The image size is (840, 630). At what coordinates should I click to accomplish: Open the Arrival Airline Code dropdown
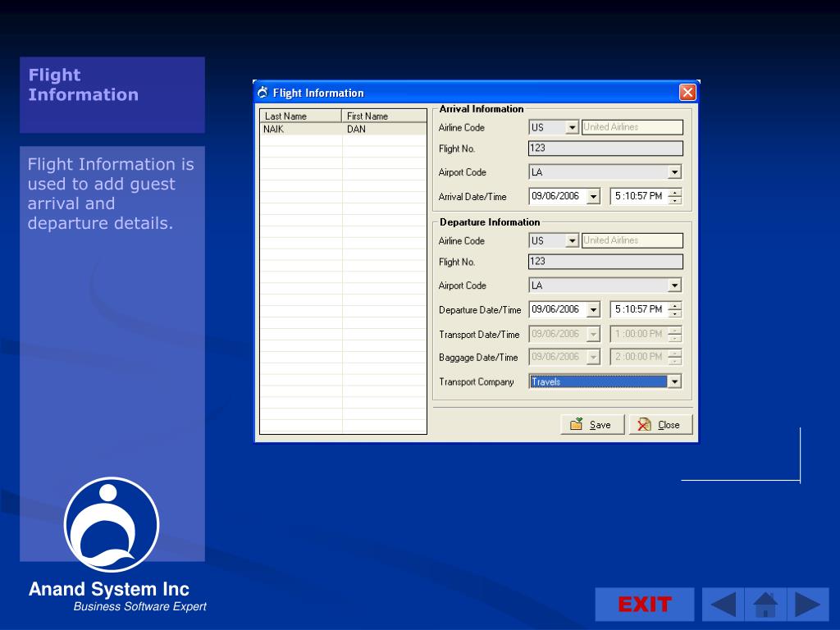[x=572, y=127]
